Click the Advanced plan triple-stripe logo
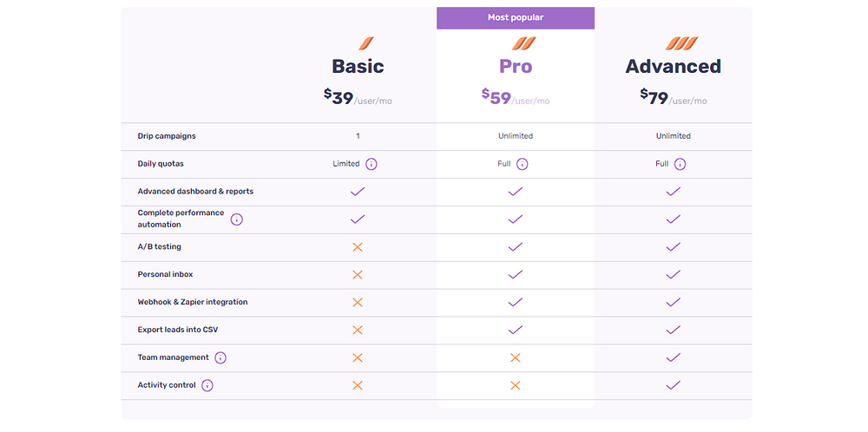Viewport: 868px width, 432px height. (681, 43)
